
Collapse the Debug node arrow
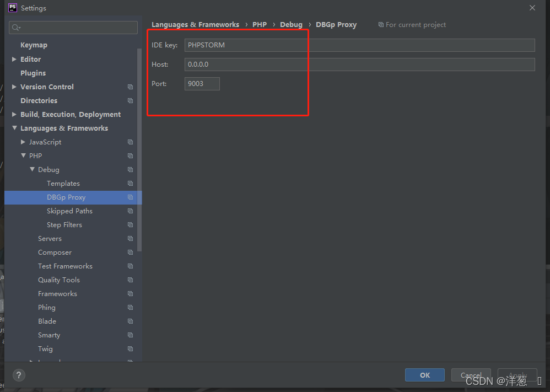click(32, 169)
